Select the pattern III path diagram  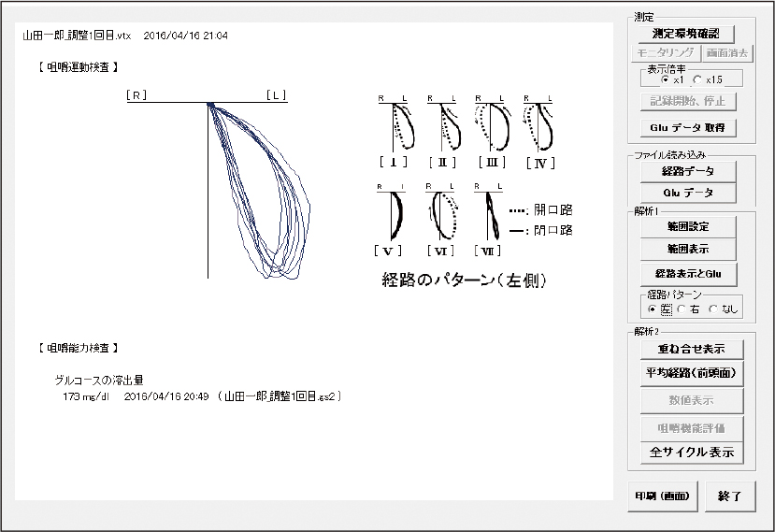click(492, 125)
